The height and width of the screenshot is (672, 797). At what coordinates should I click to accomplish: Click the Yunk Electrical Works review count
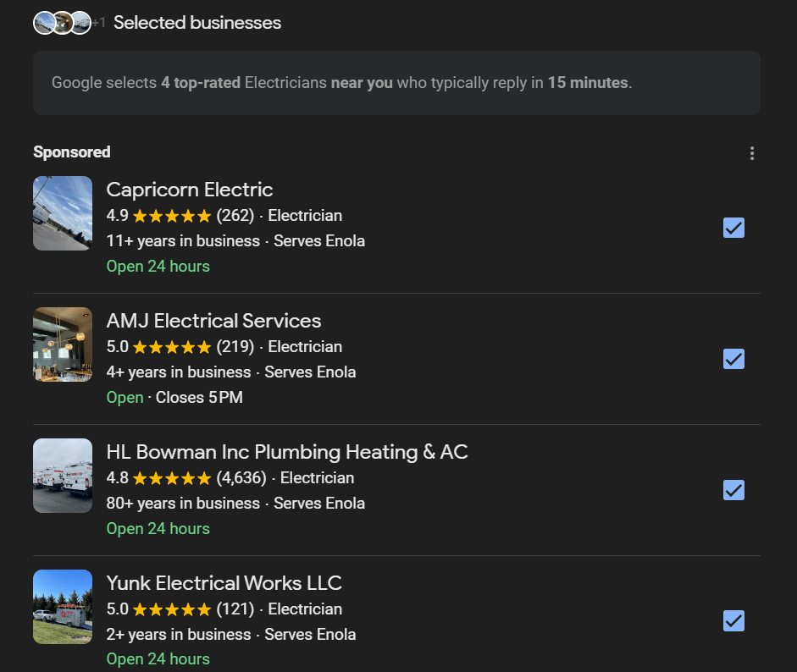[235, 609]
